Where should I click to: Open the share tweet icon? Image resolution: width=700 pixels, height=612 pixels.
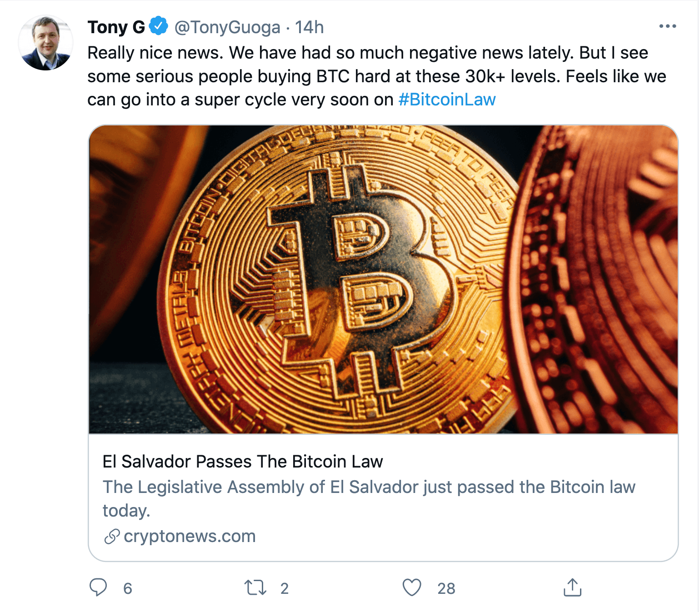click(x=572, y=587)
